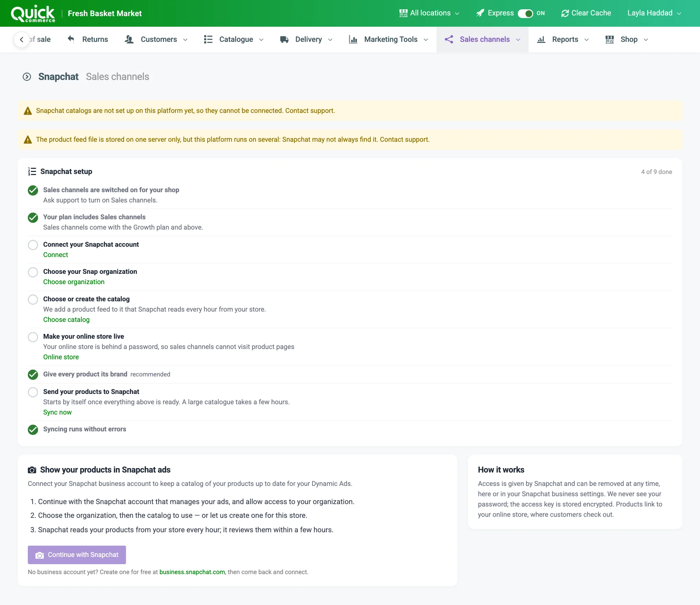The width and height of the screenshot is (700, 605).
Task: Click the Choose organization link
Action: click(74, 282)
